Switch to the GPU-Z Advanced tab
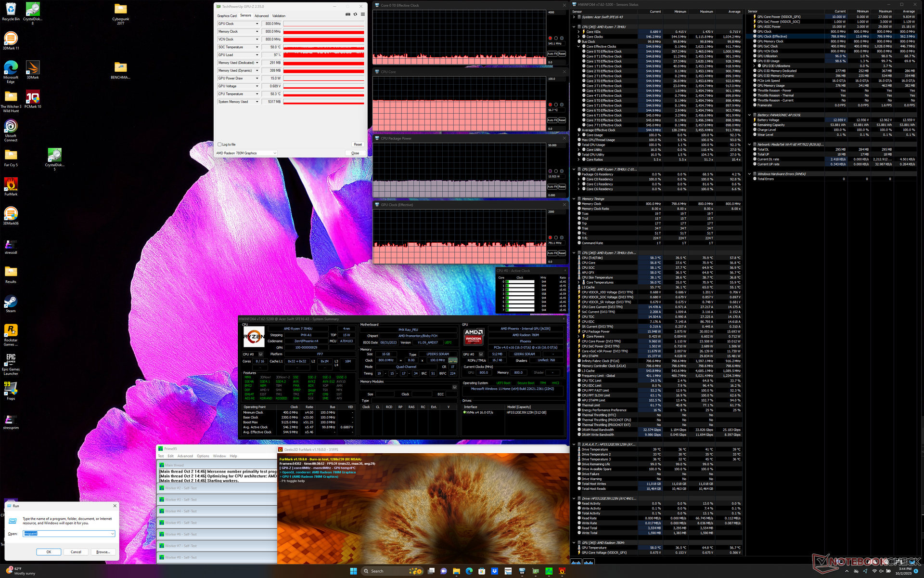This screenshot has width=924, height=578. pyautogui.click(x=261, y=16)
